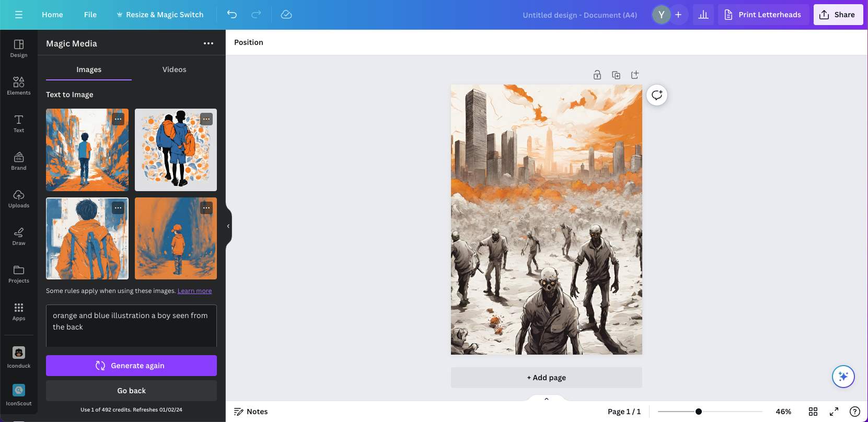Click Print Letterheads button
868x422 pixels.
coord(763,15)
